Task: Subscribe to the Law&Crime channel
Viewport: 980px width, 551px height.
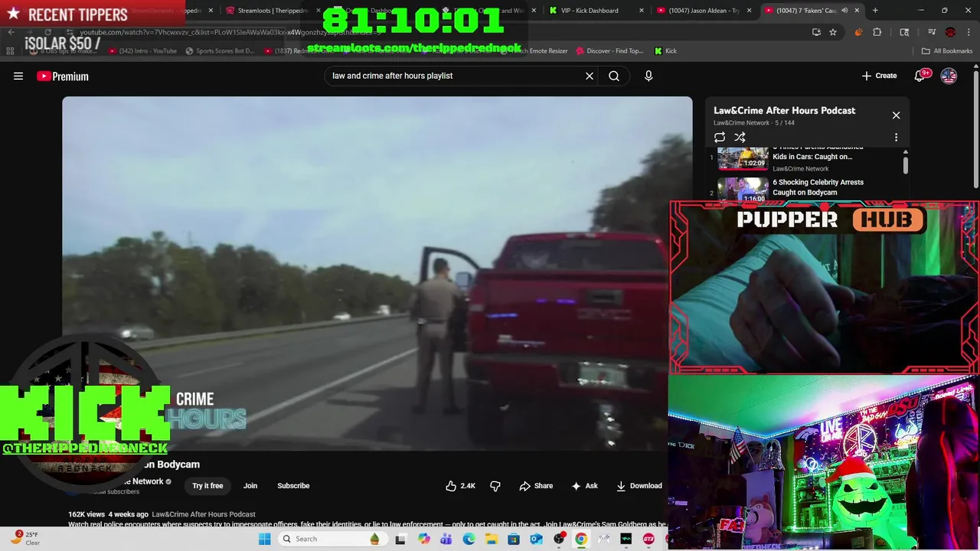Action: pos(293,486)
